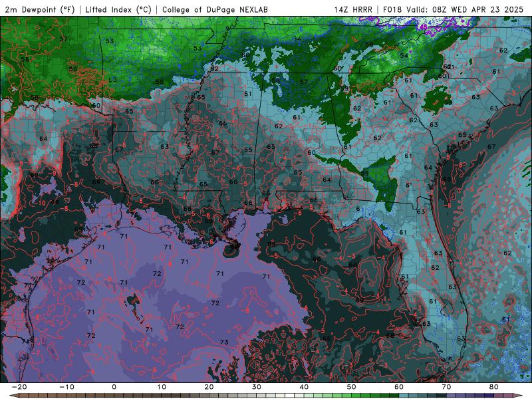The height and width of the screenshot is (399, 532).
Task: Select the '80' color scale label
Action: click(x=494, y=387)
